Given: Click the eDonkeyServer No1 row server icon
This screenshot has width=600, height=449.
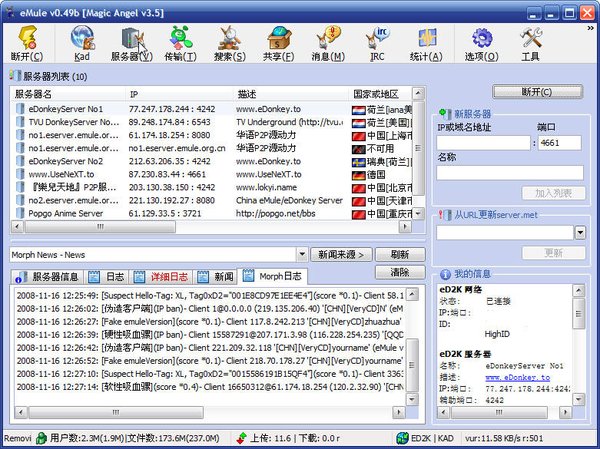Looking at the screenshot, I should 20,109.
